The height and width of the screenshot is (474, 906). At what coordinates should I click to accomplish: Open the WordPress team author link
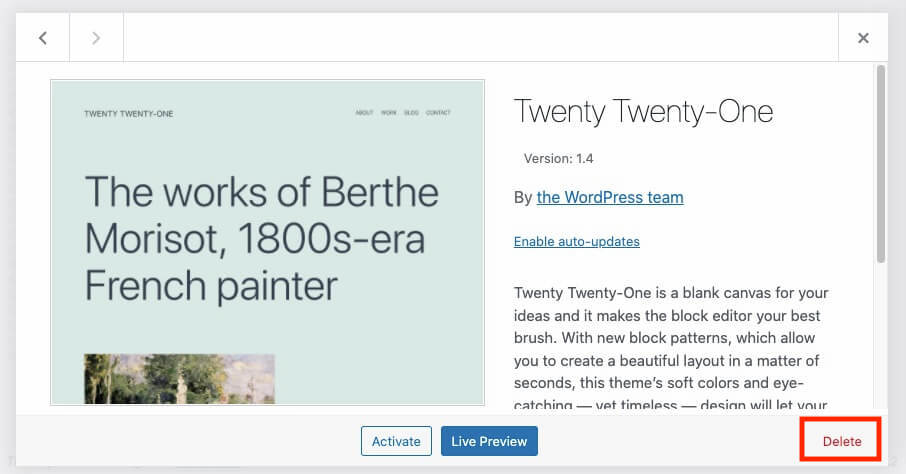click(610, 197)
